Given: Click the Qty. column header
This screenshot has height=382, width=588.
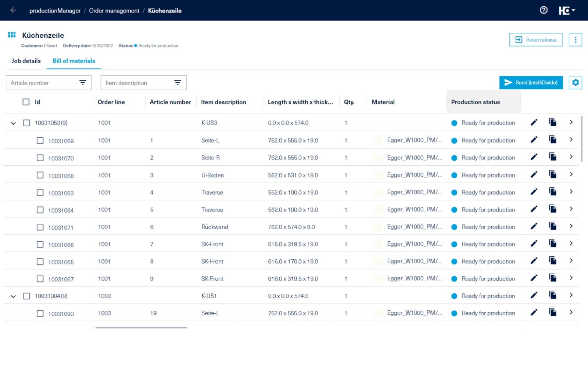Looking at the screenshot, I should 349,102.
